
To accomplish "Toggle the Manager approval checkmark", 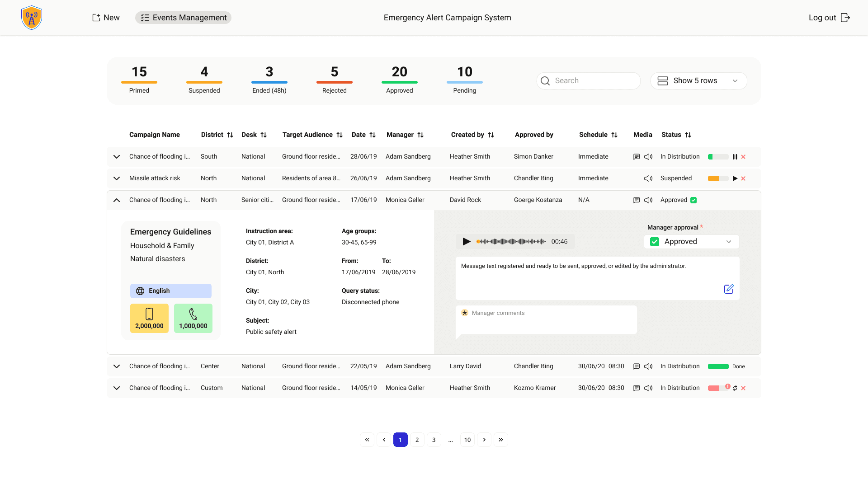I will point(654,242).
